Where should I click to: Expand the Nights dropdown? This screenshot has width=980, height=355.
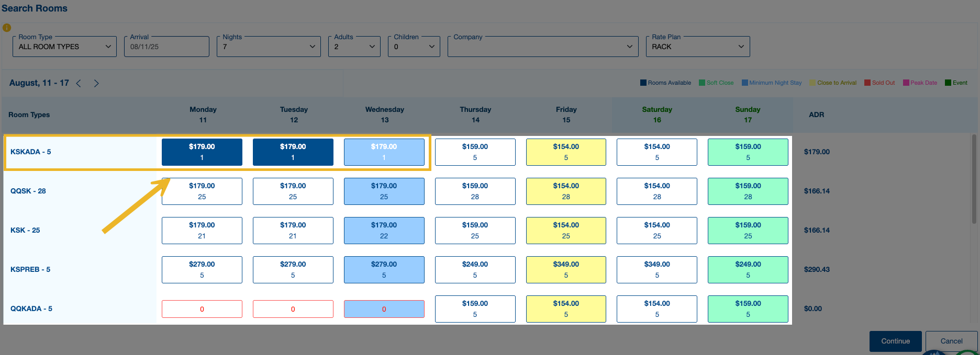pyautogui.click(x=269, y=47)
